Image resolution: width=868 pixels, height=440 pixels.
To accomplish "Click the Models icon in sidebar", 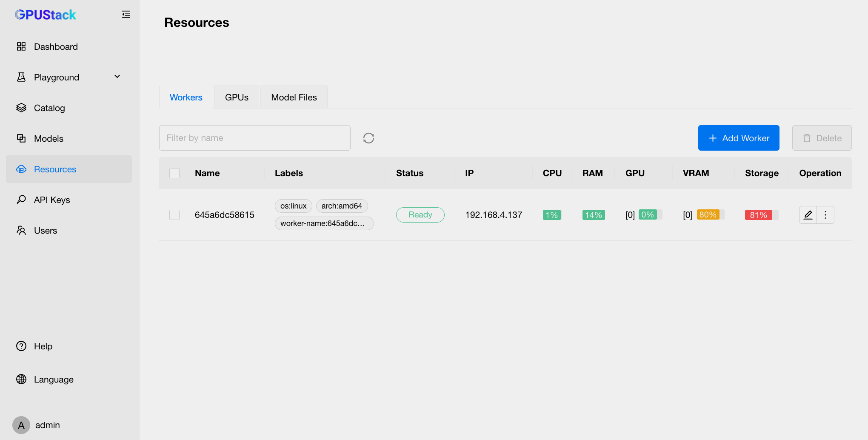I will 21,138.
